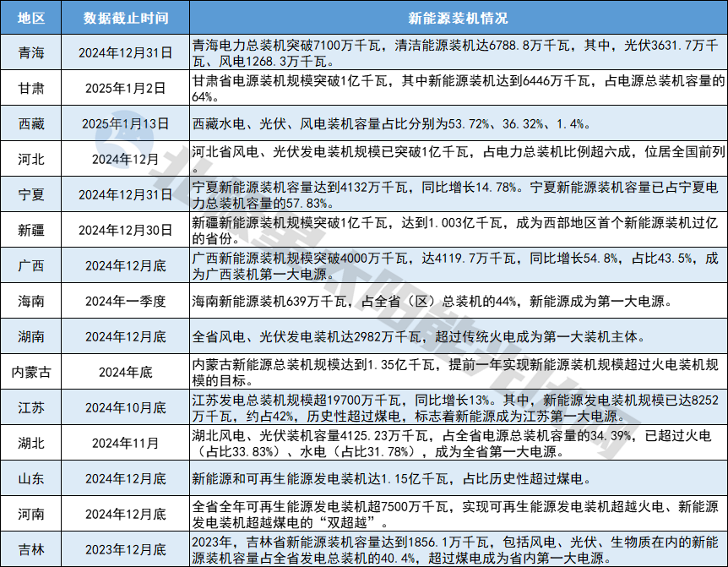Select the 广西 region cell
The image size is (728, 567).
(31, 265)
